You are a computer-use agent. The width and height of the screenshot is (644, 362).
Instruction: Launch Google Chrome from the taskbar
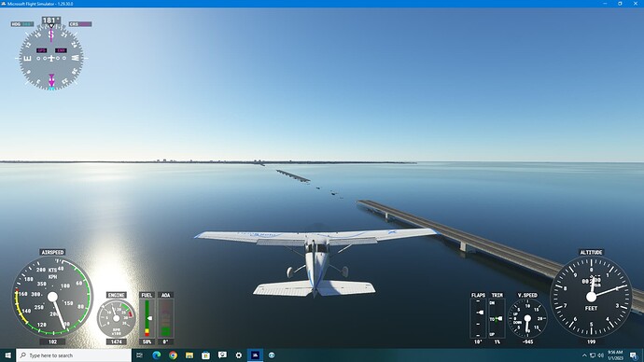tap(173, 355)
